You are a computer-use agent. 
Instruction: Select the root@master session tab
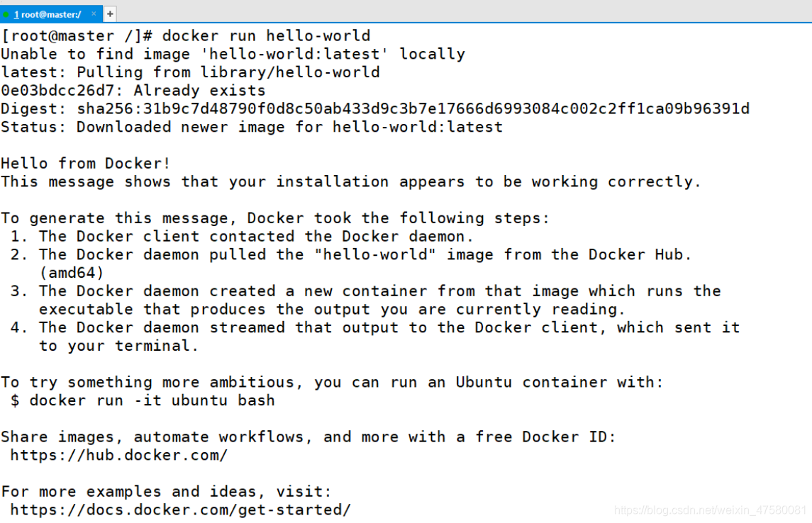pyautogui.click(x=51, y=14)
